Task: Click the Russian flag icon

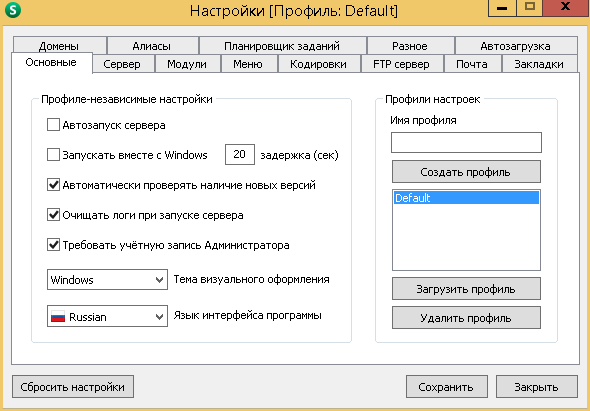Action: point(58,317)
